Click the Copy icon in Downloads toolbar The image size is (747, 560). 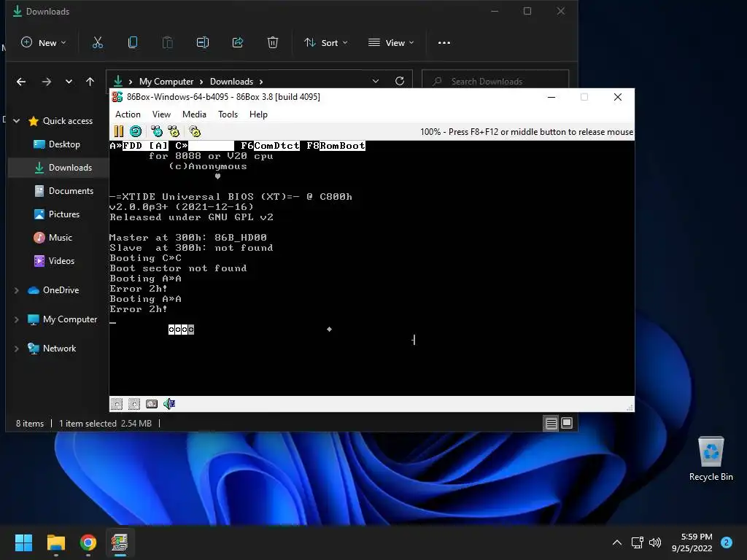point(133,43)
